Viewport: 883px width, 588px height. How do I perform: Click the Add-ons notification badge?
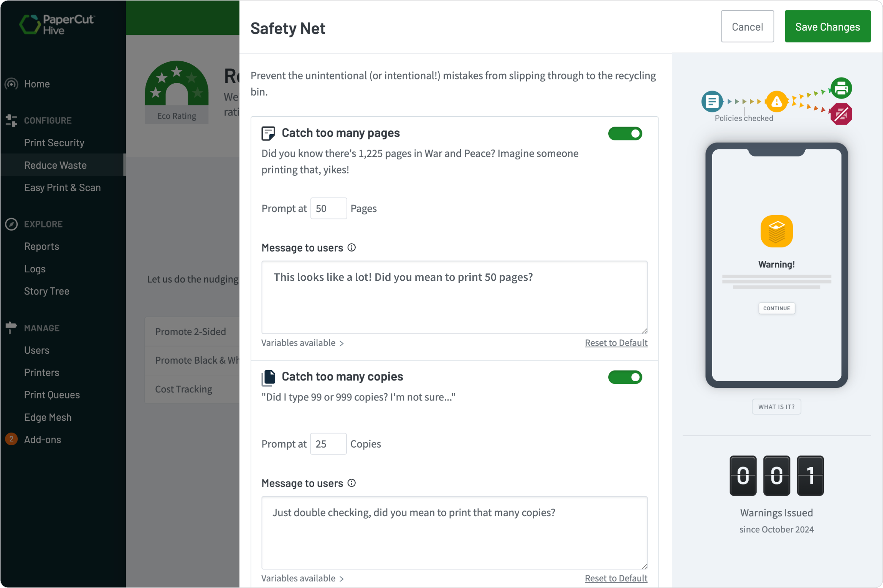(x=11, y=439)
